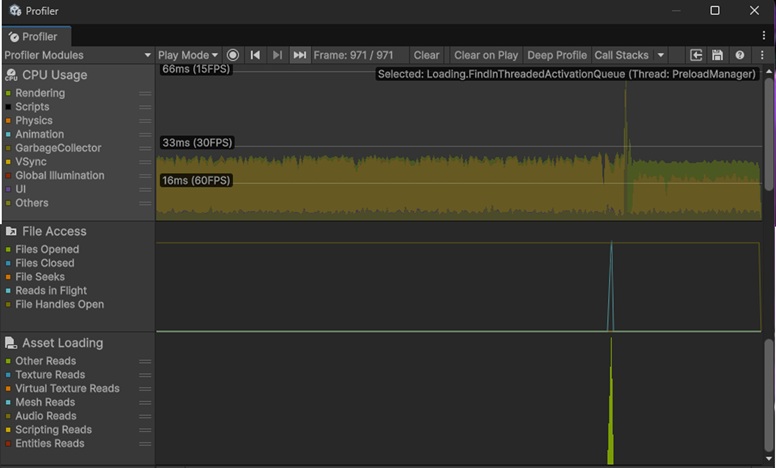
Task: Select the File Handles Open counter
Action: [59, 304]
